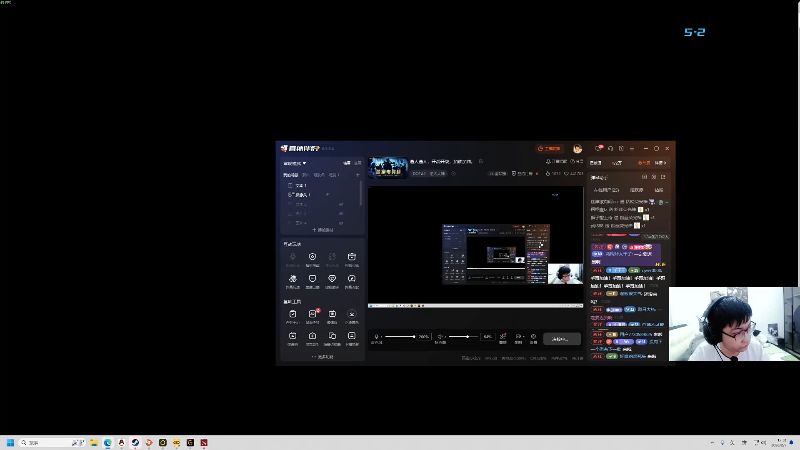
Task: Click the plus icon to add a scene
Action: pyautogui.click(x=358, y=175)
